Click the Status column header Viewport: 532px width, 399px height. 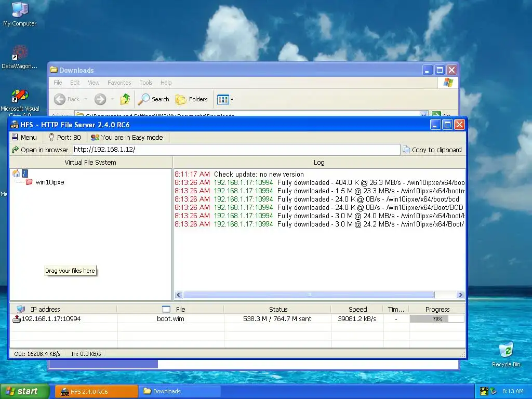(x=278, y=309)
